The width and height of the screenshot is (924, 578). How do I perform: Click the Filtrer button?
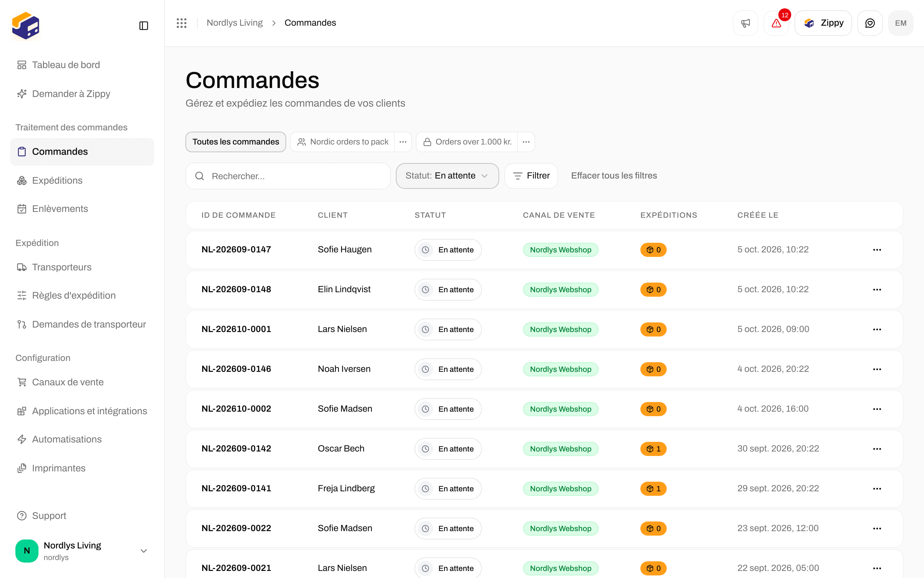531,176
